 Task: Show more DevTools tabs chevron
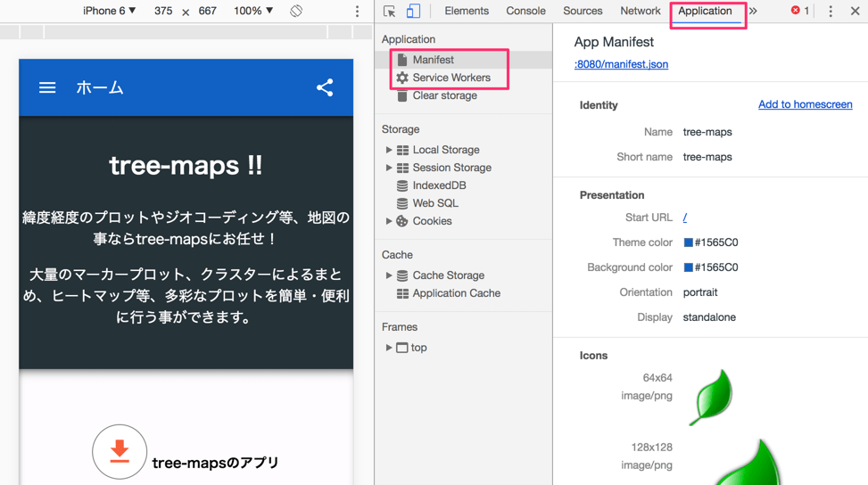coord(753,11)
